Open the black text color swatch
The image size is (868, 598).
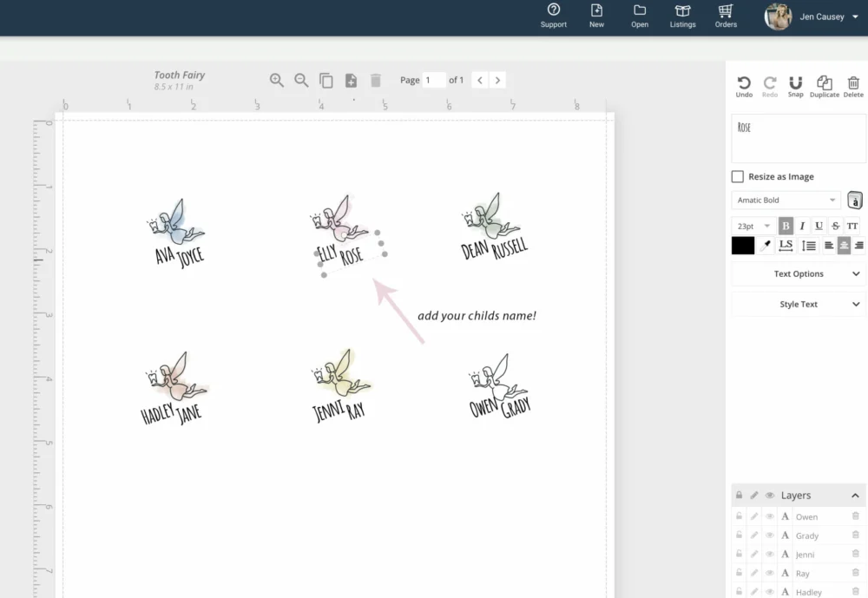tap(743, 246)
